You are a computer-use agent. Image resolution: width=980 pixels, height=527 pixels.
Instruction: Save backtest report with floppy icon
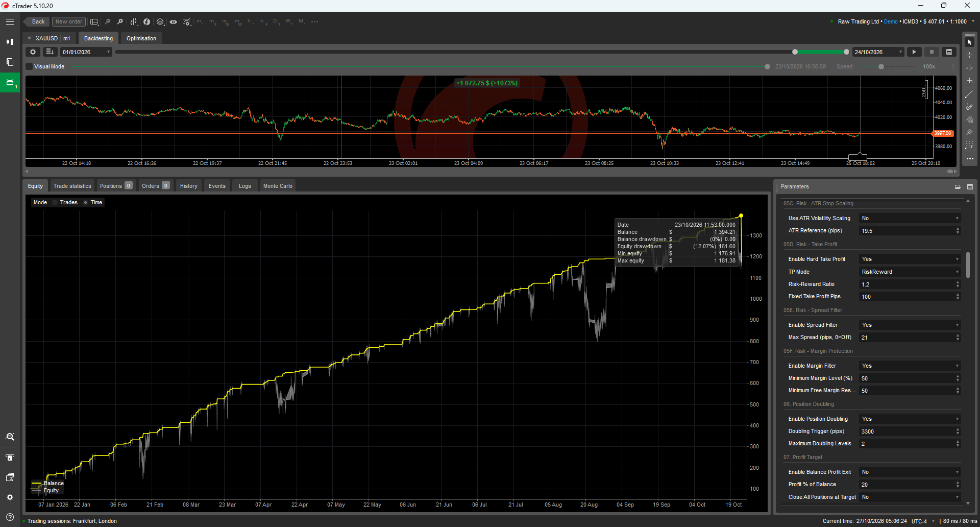coord(949,52)
